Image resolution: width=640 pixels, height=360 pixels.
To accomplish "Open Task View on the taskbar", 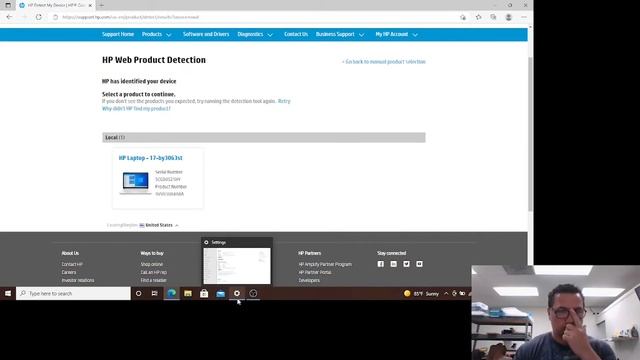I will pos(154,293).
